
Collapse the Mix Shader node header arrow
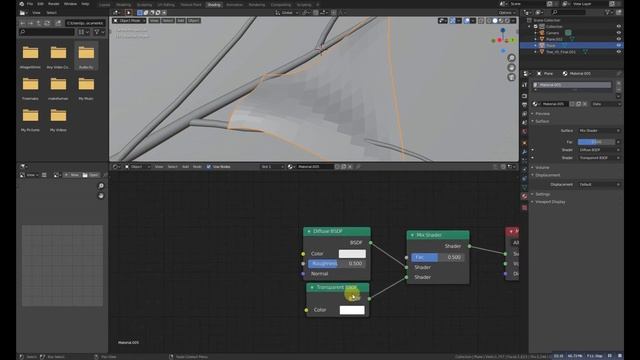pyautogui.click(x=412, y=235)
